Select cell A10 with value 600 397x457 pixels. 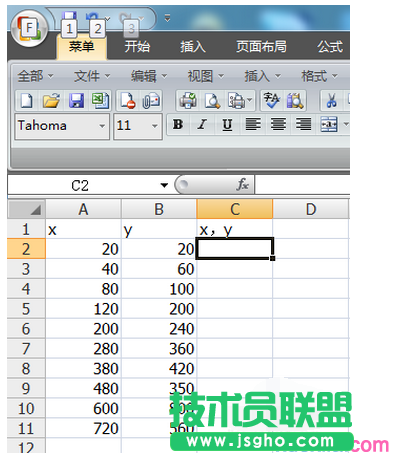tap(83, 408)
